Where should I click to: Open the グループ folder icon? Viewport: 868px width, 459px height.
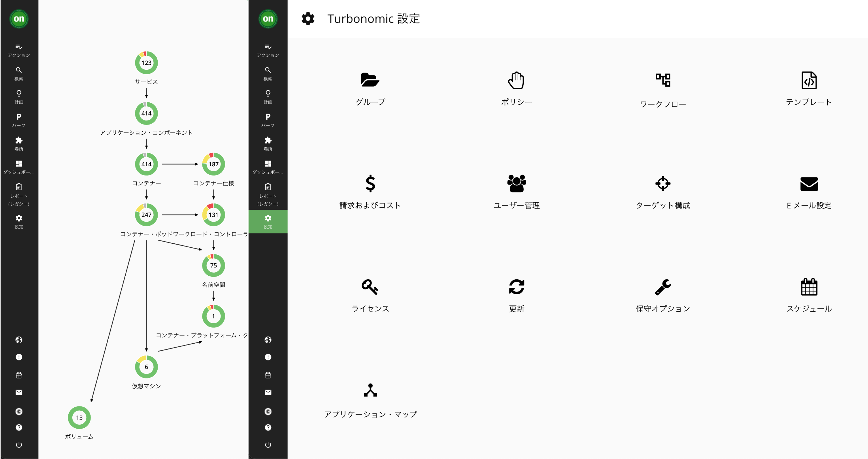click(370, 80)
